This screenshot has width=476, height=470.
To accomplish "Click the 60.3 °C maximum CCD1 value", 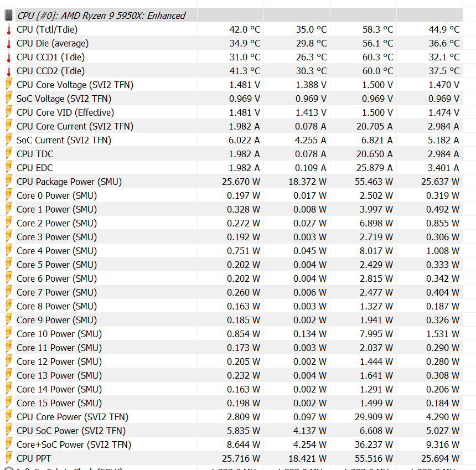I will pyautogui.click(x=377, y=57).
